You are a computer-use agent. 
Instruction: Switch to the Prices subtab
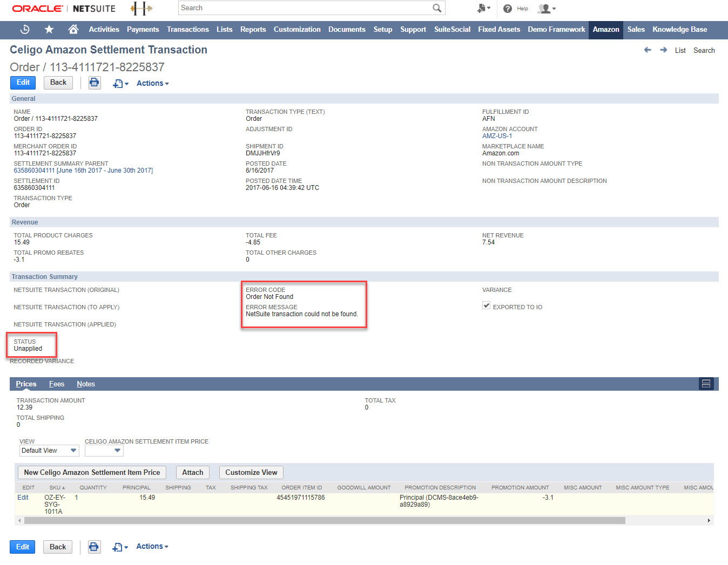pyautogui.click(x=26, y=384)
